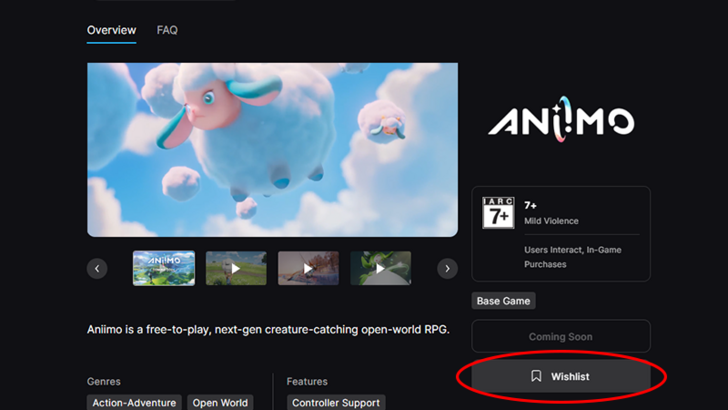The image size is (728, 410).
Task: Click the Genres heading
Action: [104, 381]
